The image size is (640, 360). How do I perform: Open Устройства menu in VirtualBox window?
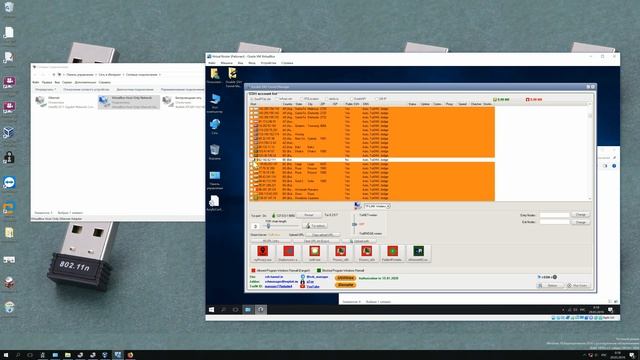coord(268,63)
